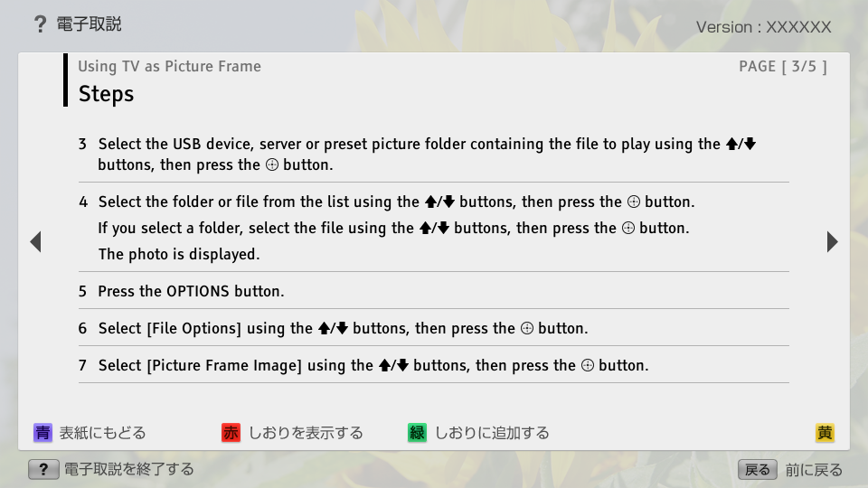Screen dimensions: 868x488
Task: Click the question mark icon beside 電子取説
Action: point(40,24)
